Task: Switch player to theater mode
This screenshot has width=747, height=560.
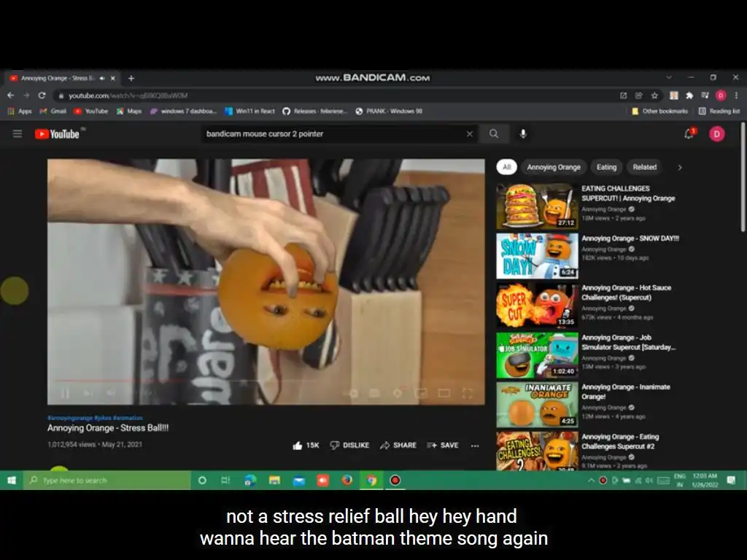Action: coord(444,393)
